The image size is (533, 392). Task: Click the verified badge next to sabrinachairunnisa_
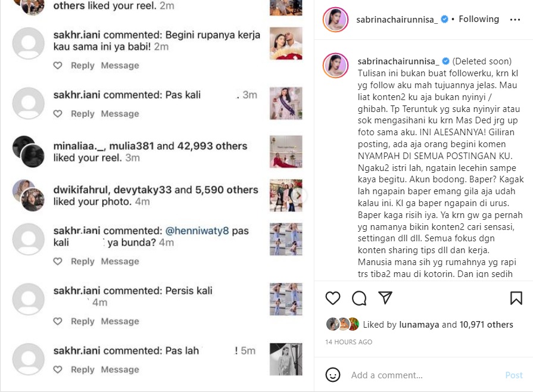443,19
